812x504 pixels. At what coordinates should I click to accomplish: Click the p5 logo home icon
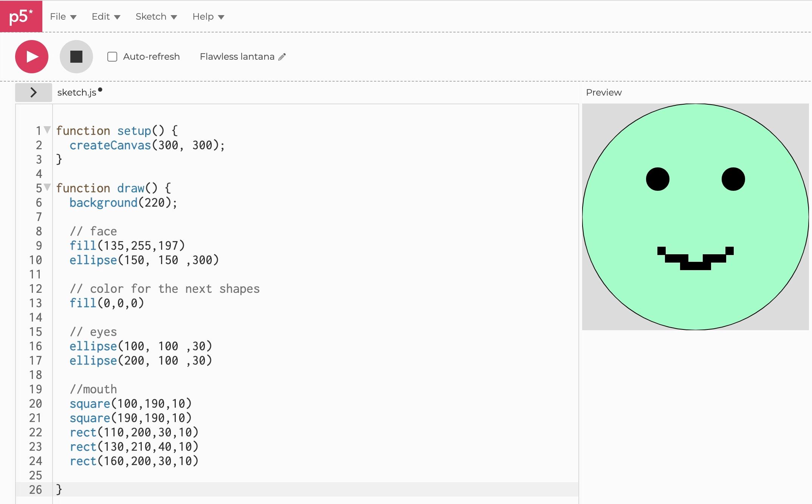(x=21, y=16)
